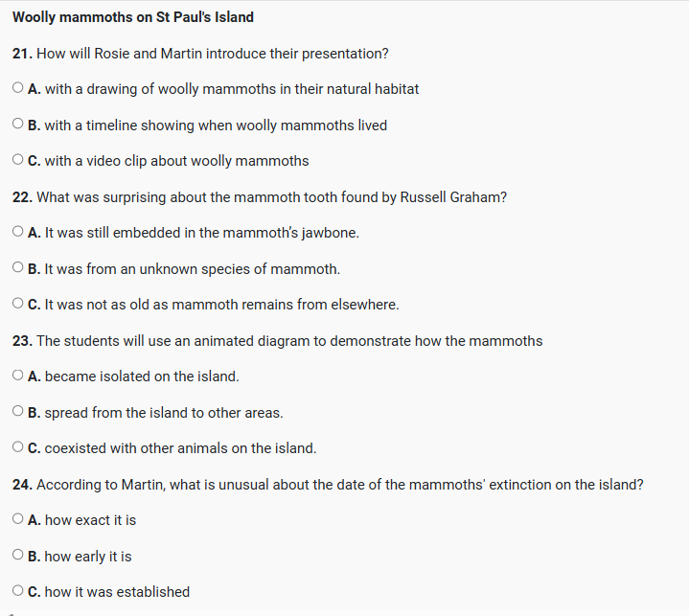The height and width of the screenshot is (616, 689).
Task: Select option A became isolated on the island
Action: coord(19,376)
